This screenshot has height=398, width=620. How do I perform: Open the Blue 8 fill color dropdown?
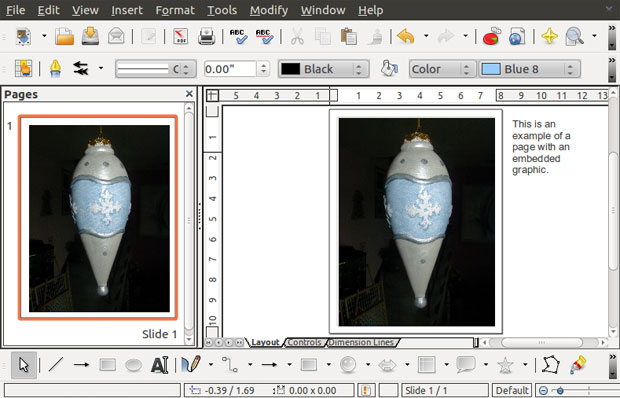coord(530,69)
